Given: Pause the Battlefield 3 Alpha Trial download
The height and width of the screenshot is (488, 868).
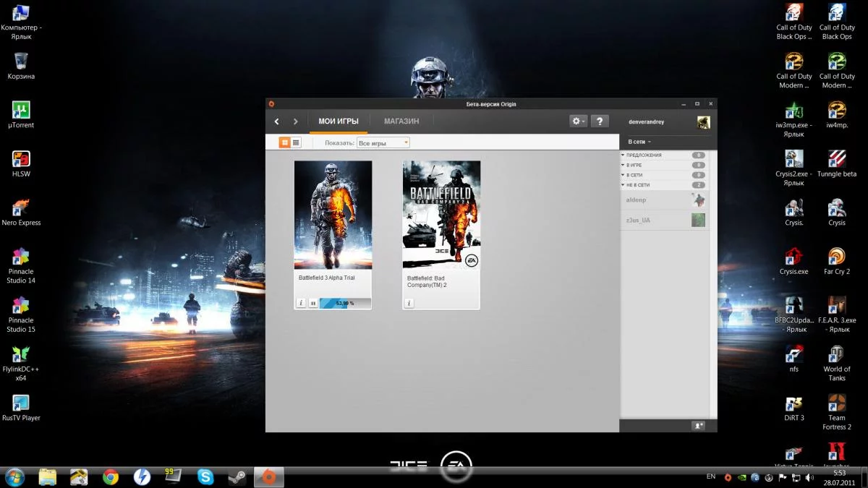Looking at the screenshot, I should [x=312, y=303].
